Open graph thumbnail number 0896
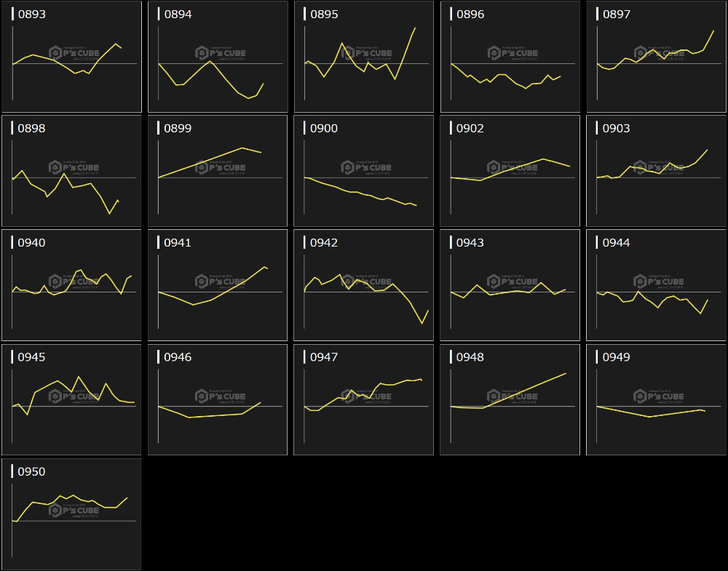This screenshot has width=728, height=571. coord(510,57)
